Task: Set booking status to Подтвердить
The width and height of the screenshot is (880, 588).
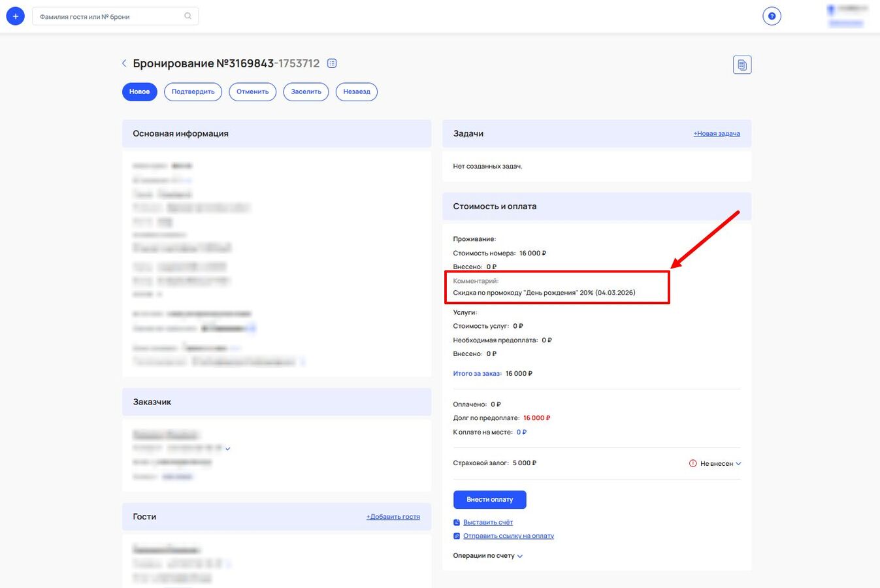Action: click(193, 92)
